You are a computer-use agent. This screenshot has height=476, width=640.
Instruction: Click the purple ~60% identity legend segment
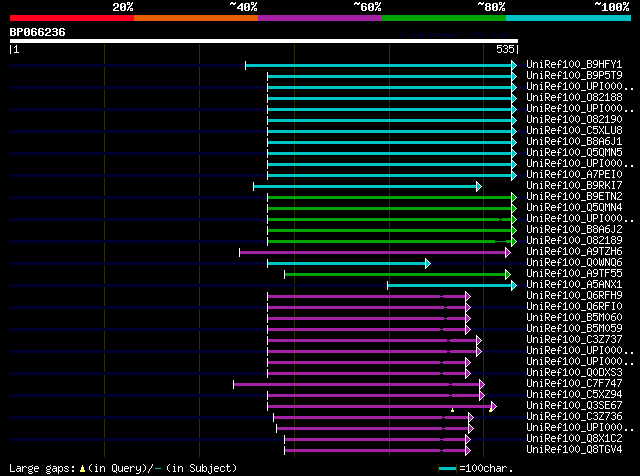pyautogui.click(x=320, y=18)
